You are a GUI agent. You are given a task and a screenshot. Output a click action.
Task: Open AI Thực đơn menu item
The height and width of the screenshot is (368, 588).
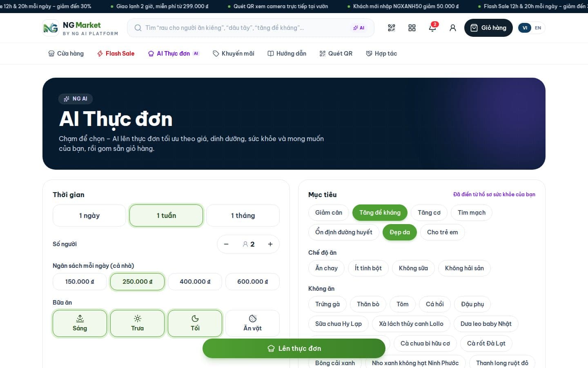click(x=174, y=54)
